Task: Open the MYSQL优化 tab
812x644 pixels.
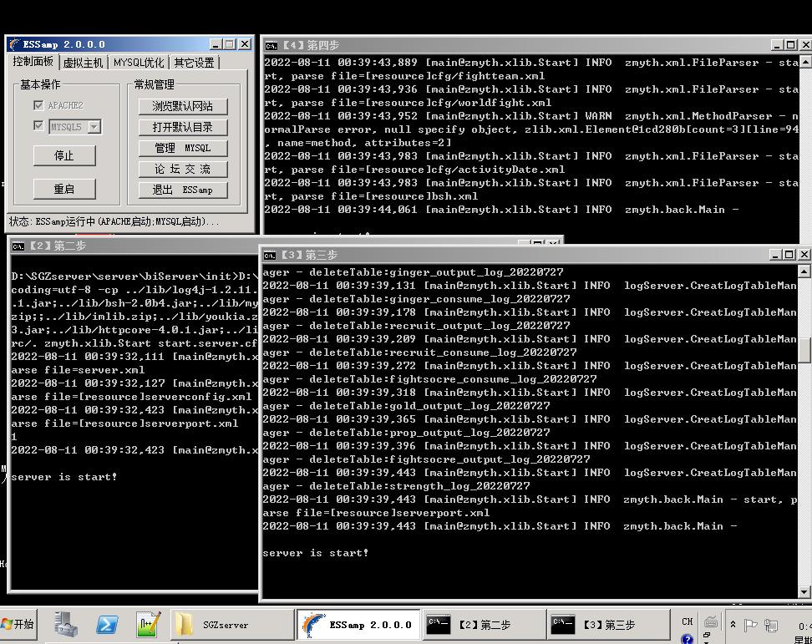Action: [139, 63]
